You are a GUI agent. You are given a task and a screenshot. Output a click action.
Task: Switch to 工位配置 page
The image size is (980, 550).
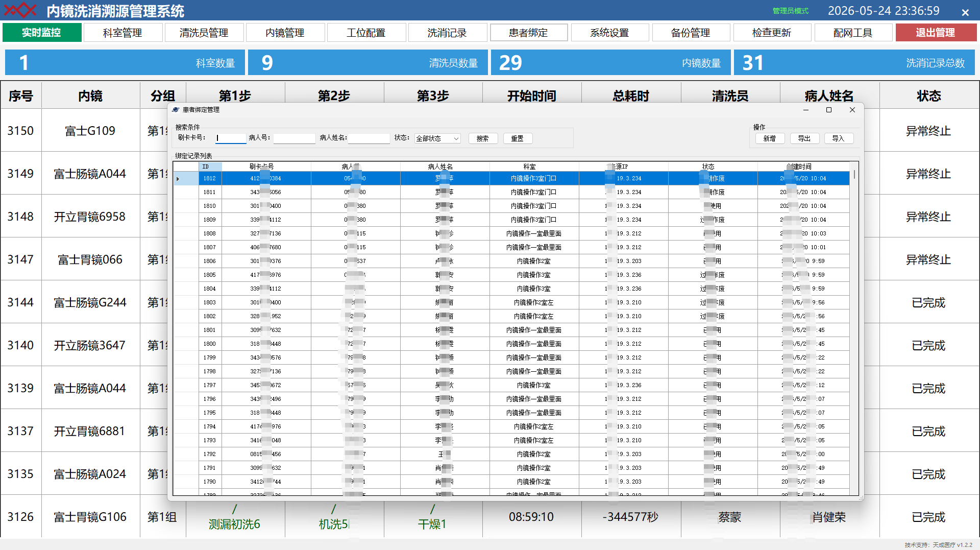point(366,33)
